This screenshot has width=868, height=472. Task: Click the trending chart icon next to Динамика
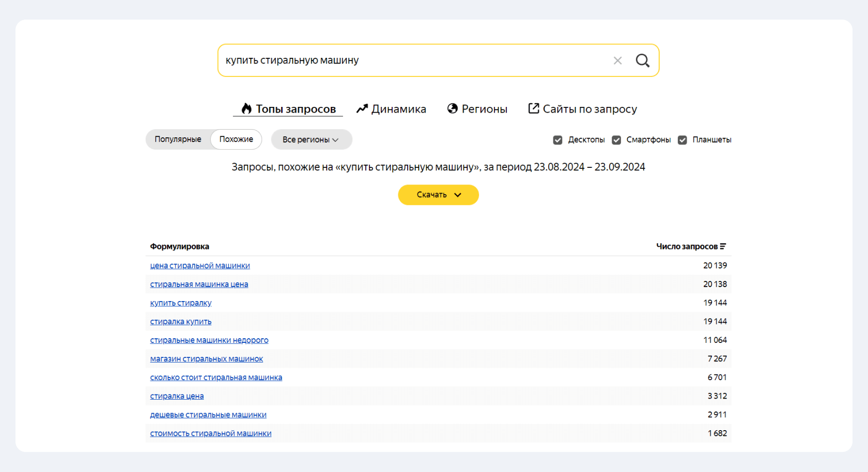[362, 108]
